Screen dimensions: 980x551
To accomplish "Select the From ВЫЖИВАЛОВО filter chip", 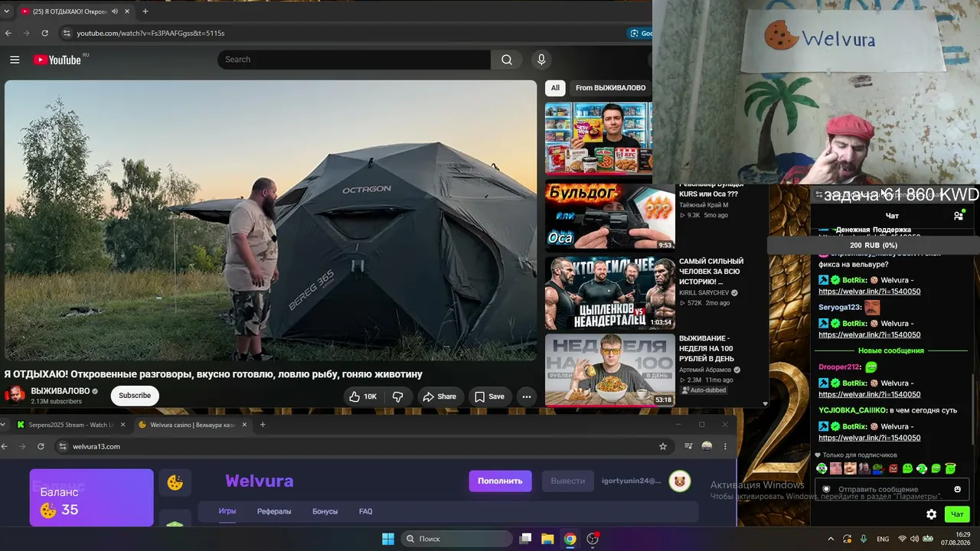I will pyautogui.click(x=611, y=88).
